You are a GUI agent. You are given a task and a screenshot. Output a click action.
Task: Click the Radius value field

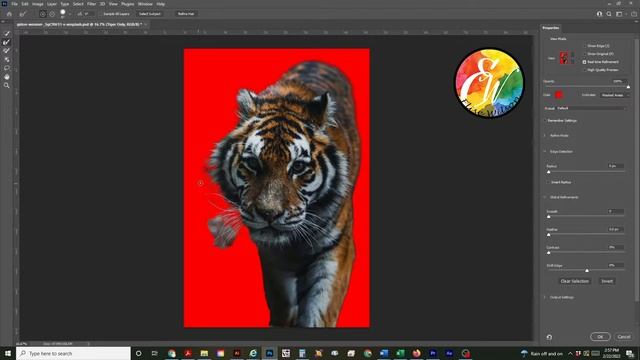(616, 166)
